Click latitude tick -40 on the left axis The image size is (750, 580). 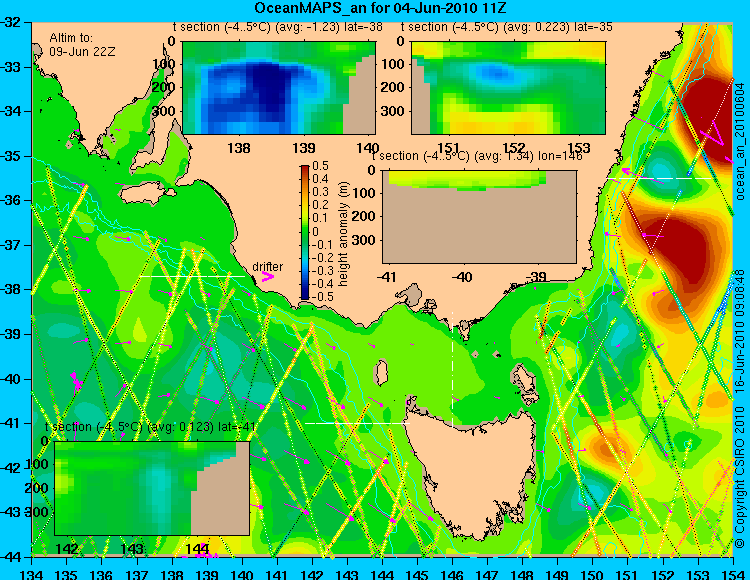tap(12, 379)
